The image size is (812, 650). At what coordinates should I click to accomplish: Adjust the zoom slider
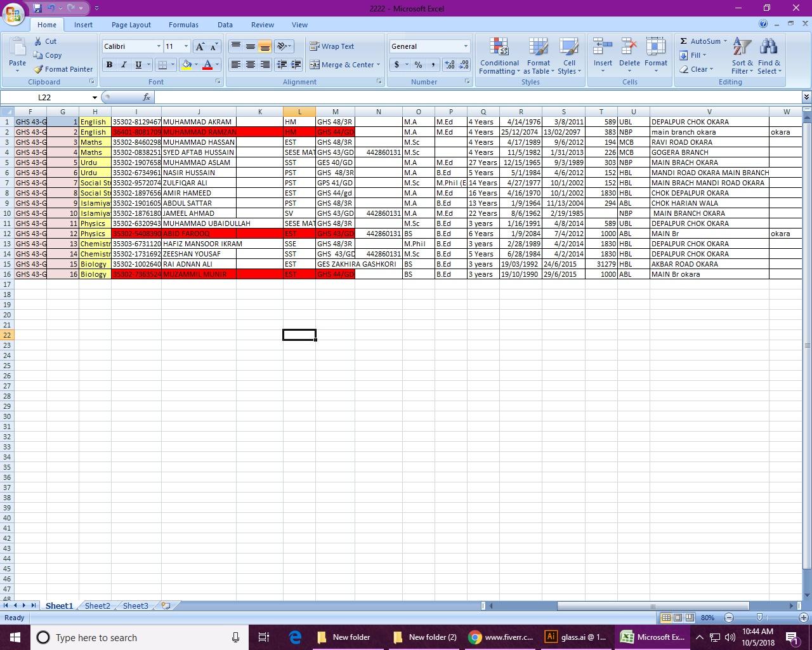[x=759, y=617]
